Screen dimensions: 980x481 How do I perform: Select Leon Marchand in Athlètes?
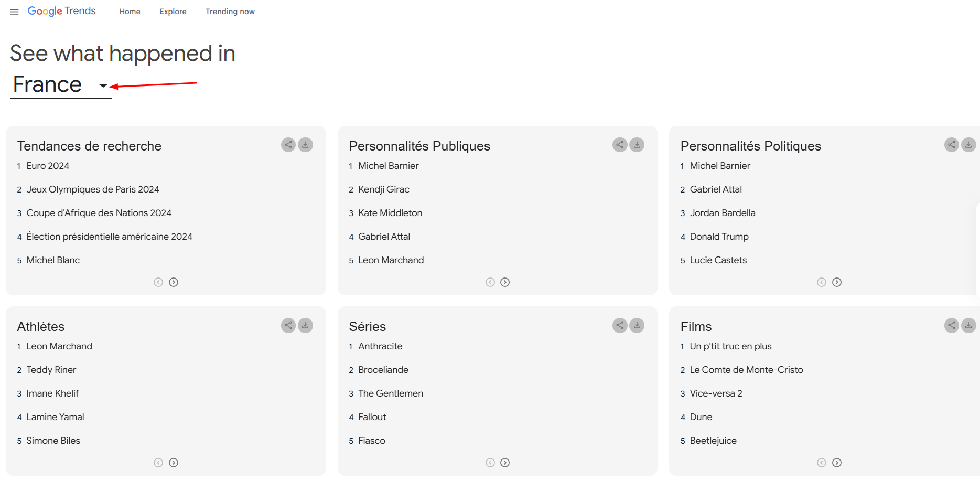[59, 346]
